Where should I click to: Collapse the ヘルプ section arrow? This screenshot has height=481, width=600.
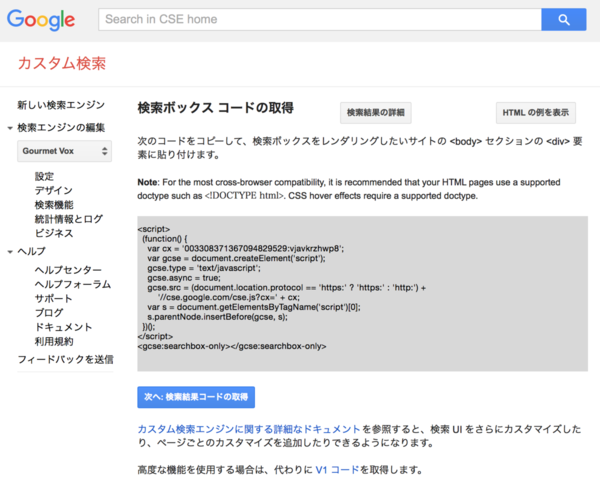pos(10,252)
